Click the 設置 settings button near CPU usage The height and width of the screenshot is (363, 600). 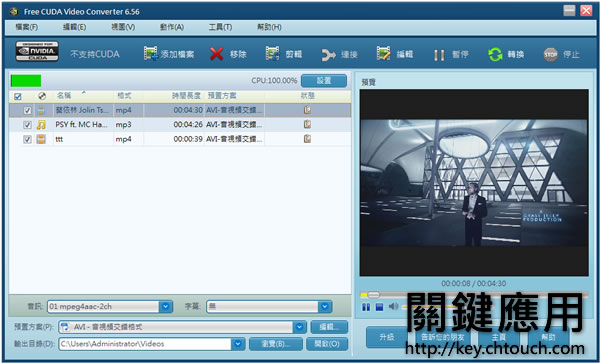click(x=324, y=81)
